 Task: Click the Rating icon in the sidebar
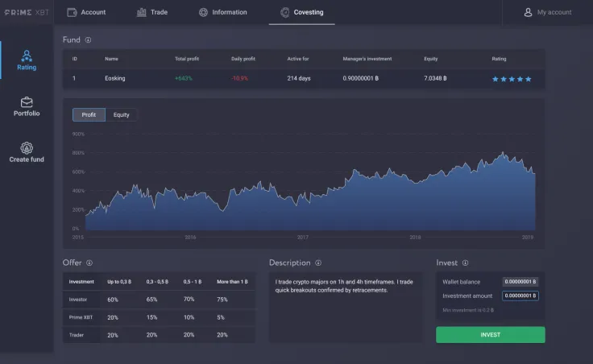pos(27,56)
